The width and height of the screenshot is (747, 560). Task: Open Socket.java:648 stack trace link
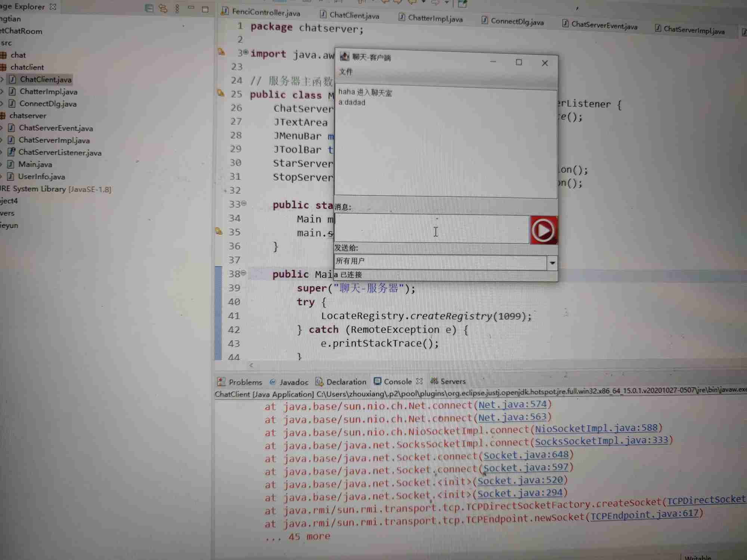point(526,455)
